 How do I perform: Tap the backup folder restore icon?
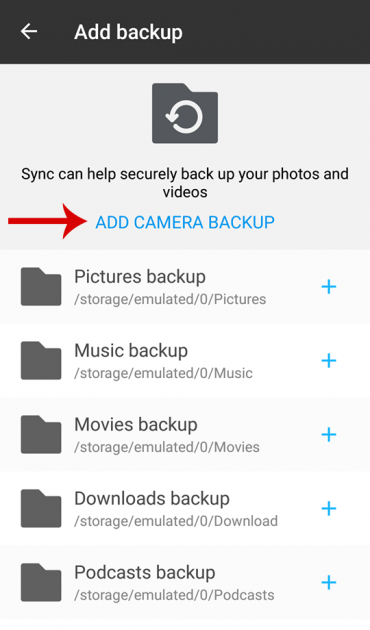click(x=185, y=113)
